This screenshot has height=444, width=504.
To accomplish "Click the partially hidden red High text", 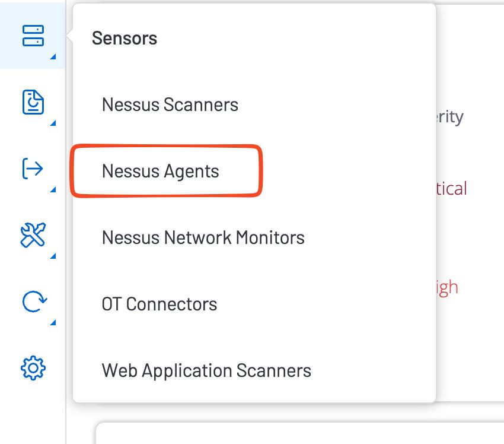I will coord(448,287).
